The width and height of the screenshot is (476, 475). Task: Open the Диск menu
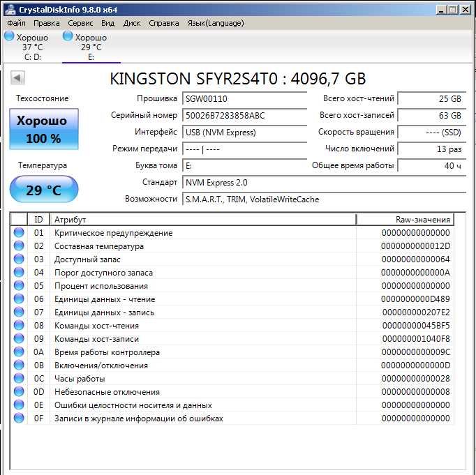pyautogui.click(x=132, y=23)
